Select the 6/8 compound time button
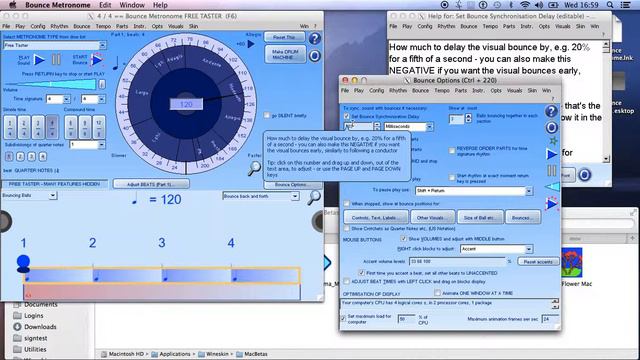640x360 pixels. 71,127
